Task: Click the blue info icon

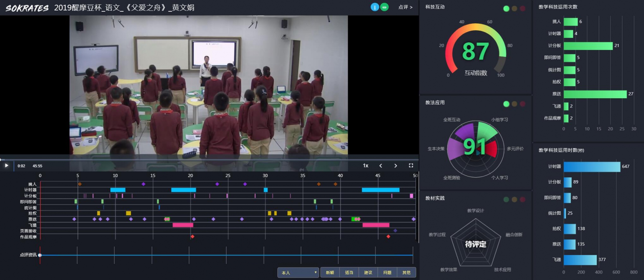Action: coord(374,7)
